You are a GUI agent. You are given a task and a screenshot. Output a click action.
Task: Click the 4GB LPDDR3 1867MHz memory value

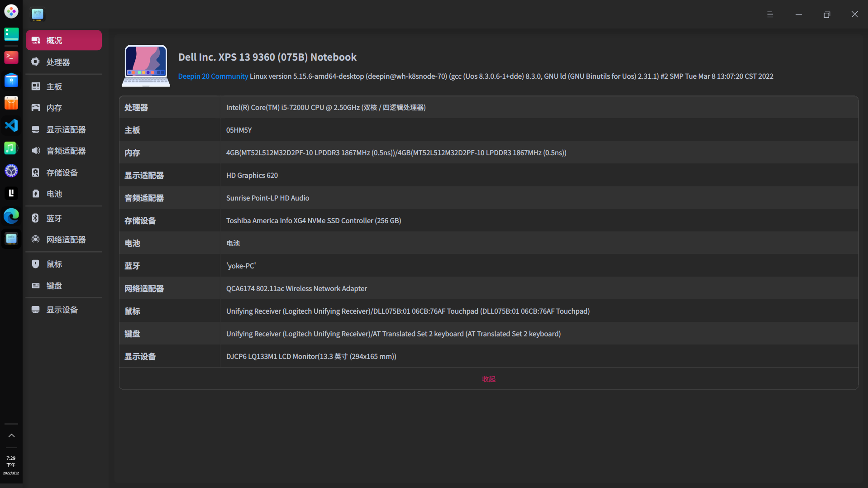coord(396,153)
